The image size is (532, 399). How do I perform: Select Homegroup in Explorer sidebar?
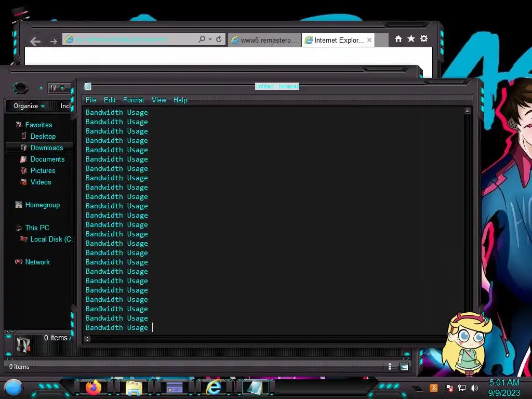43,205
